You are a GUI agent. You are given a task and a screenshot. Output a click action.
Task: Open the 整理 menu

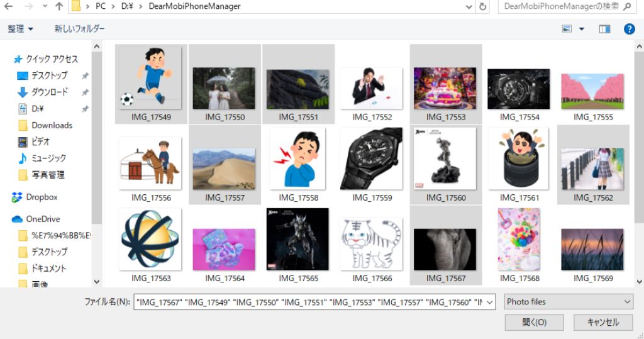pyautogui.click(x=21, y=29)
